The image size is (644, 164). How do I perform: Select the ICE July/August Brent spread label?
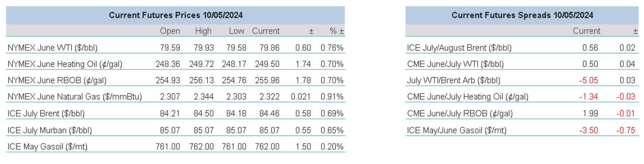(459, 48)
